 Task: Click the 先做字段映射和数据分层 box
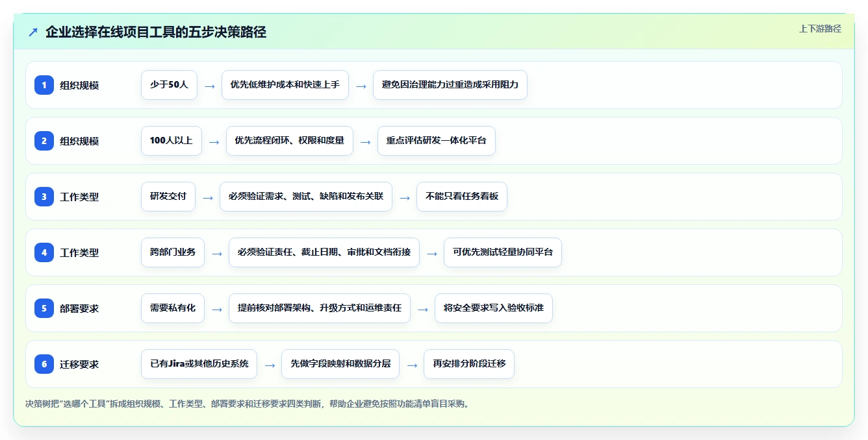[x=340, y=364]
